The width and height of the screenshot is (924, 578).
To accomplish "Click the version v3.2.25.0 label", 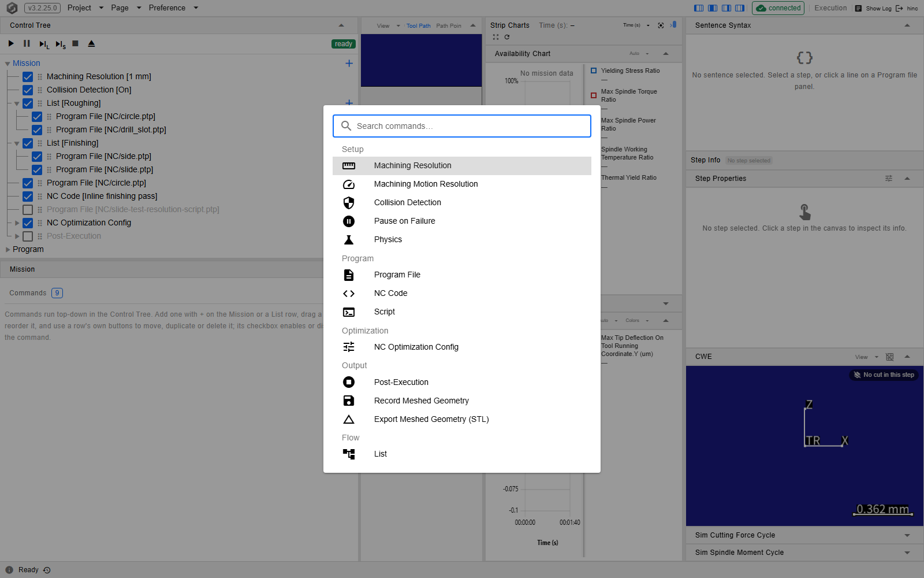I will pos(42,8).
